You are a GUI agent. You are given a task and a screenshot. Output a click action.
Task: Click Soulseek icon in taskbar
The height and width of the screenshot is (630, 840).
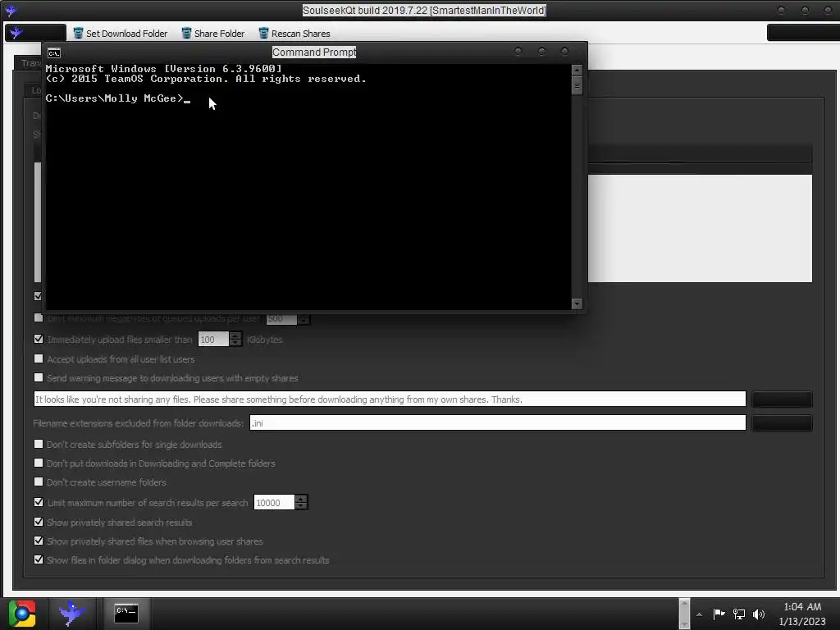coord(72,614)
